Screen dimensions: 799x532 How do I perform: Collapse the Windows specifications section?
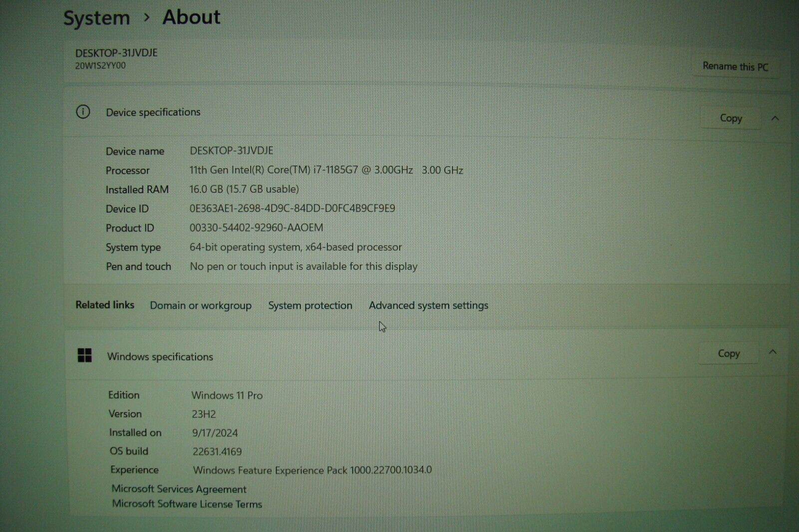click(773, 352)
